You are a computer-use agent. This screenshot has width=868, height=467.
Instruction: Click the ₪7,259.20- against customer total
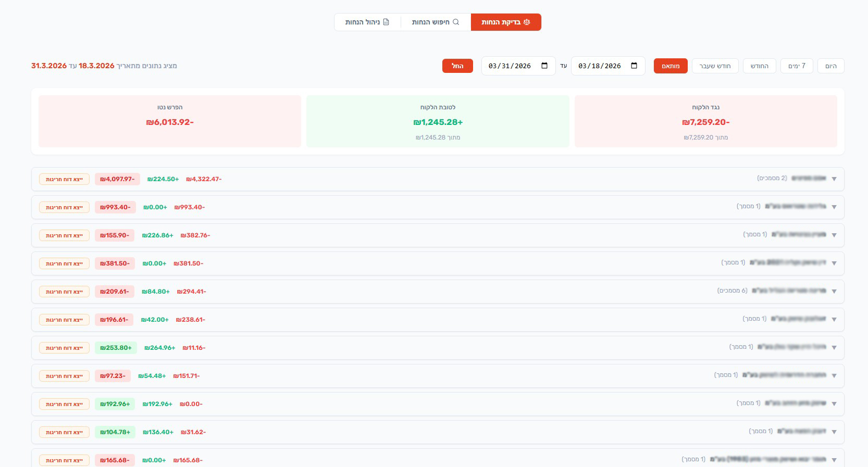coord(706,122)
